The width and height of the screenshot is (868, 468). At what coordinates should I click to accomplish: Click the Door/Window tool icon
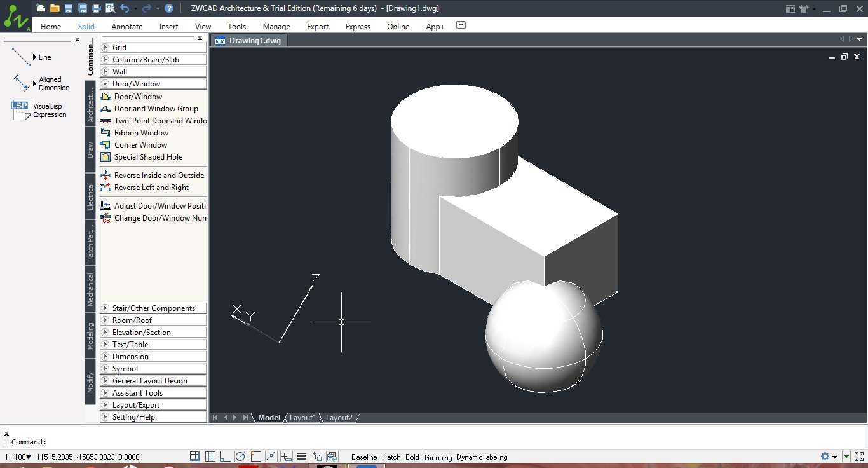coord(106,97)
